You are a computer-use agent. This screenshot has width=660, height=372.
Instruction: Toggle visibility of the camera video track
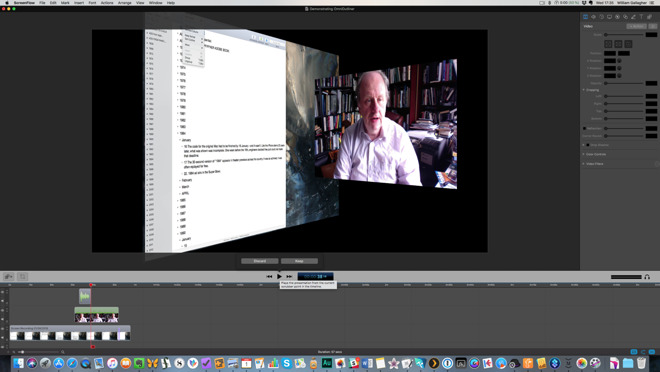(x=3, y=310)
